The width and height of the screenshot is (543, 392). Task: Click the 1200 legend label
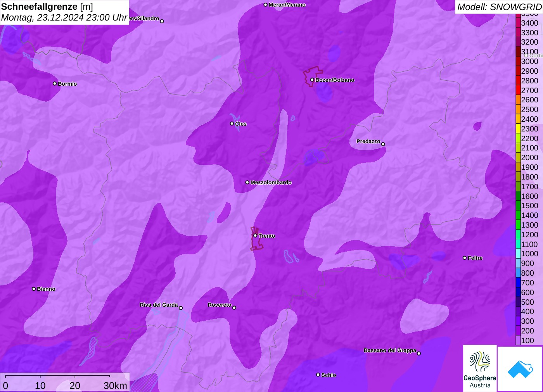(x=529, y=235)
